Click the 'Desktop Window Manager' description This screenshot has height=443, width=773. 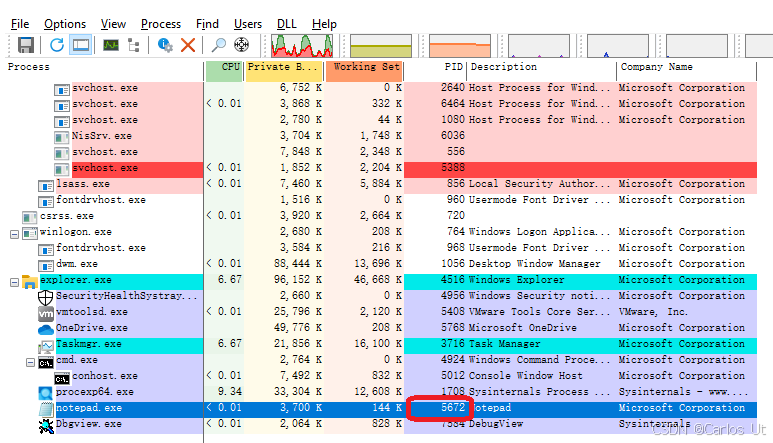tap(534, 264)
